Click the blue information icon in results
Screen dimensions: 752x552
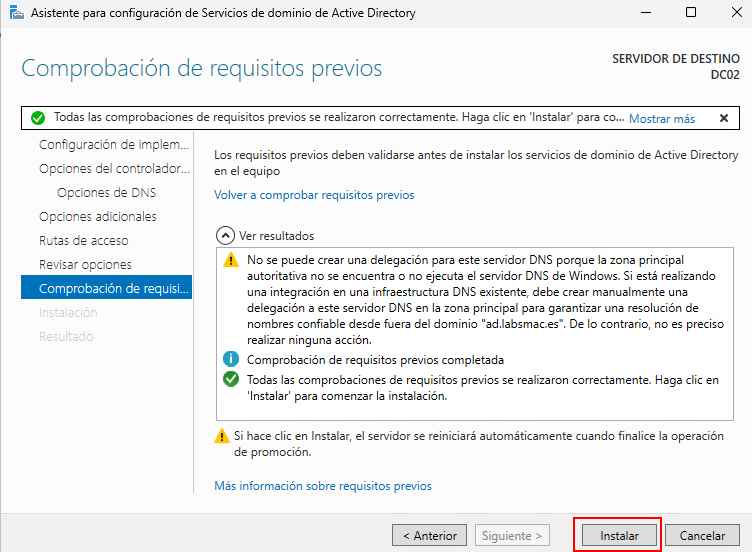pyautogui.click(x=231, y=359)
